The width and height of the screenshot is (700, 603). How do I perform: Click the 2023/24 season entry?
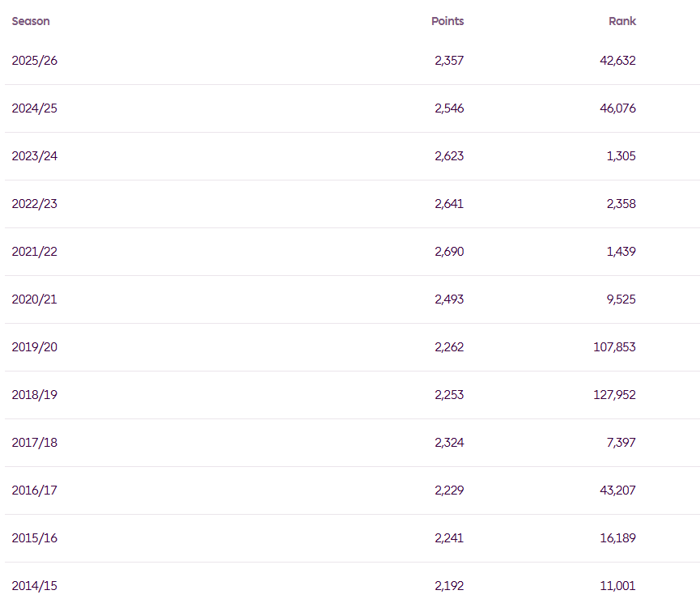click(x=34, y=156)
